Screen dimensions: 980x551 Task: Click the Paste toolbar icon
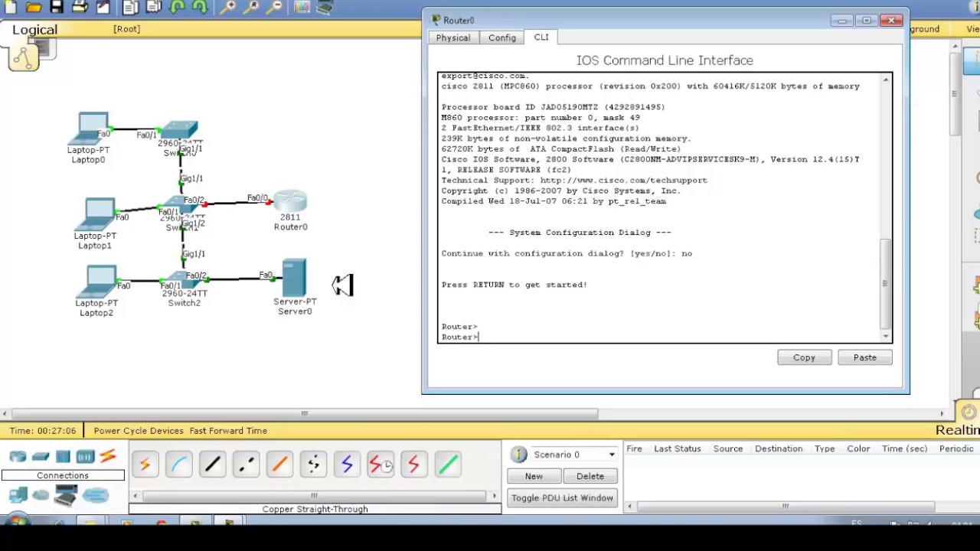(x=154, y=7)
